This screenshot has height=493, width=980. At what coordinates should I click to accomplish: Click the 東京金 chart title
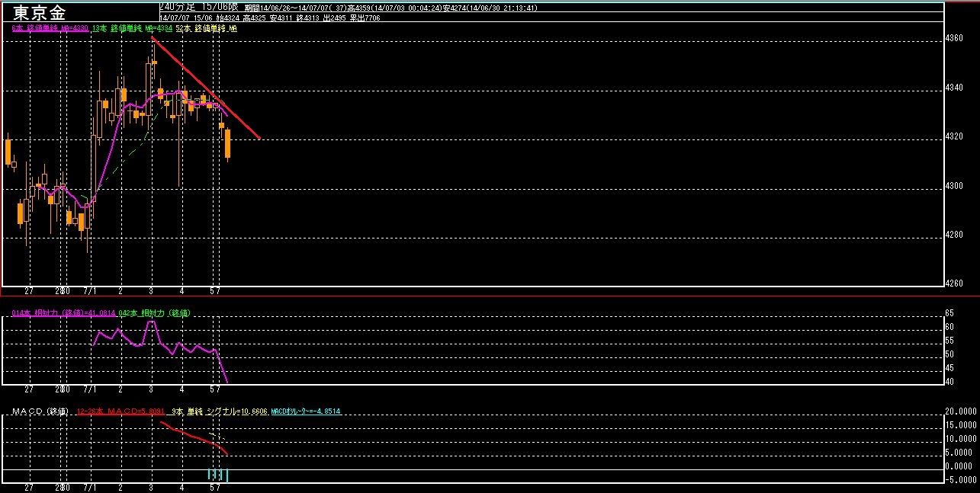pyautogui.click(x=40, y=12)
